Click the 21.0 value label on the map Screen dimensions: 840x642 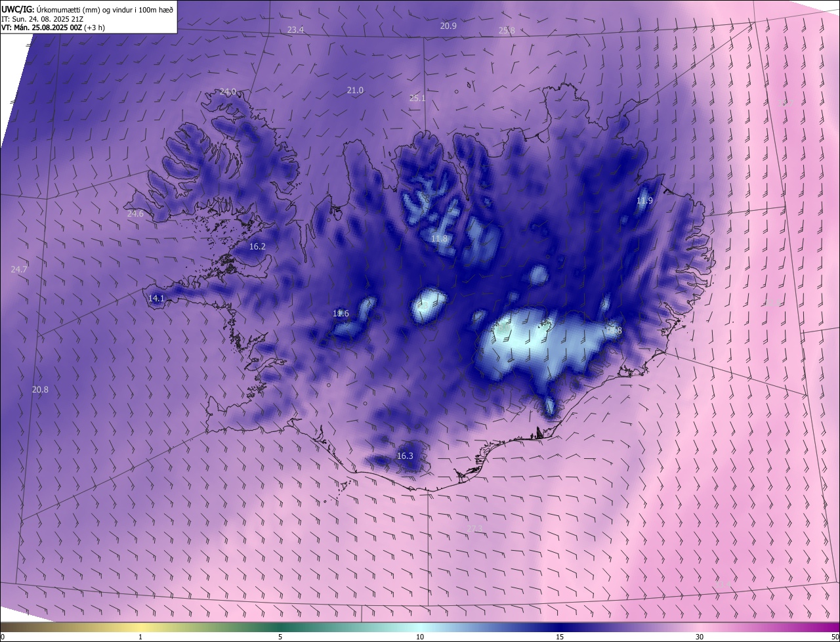tap(355, 90)
